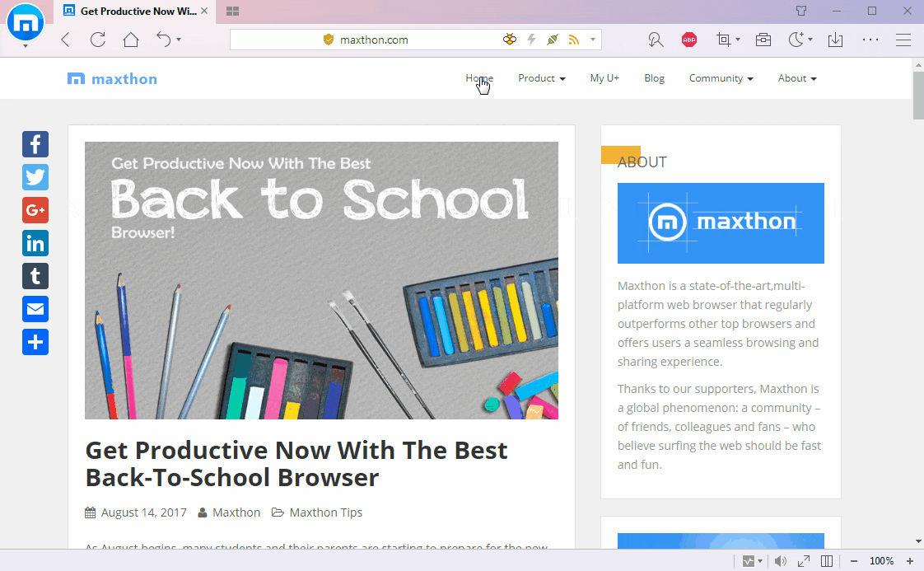
Task: Click the scrollbar down arrow
Action: [x=918, y=541]
